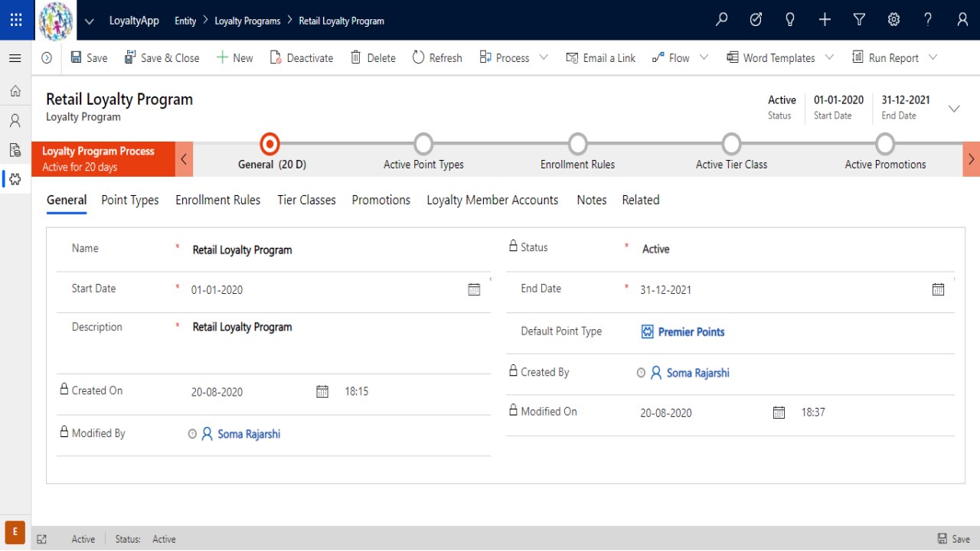Delete the record
This screenshot has height=551, width=980.
(x=373, y=57)
